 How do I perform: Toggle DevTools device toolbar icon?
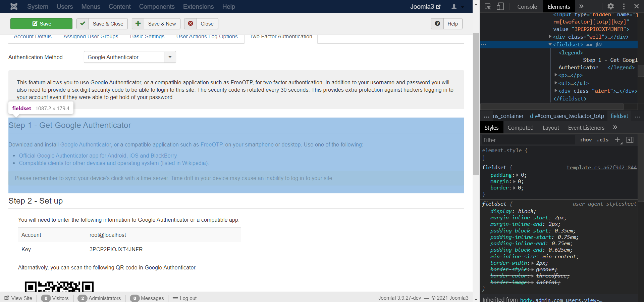tap(500, 6)
